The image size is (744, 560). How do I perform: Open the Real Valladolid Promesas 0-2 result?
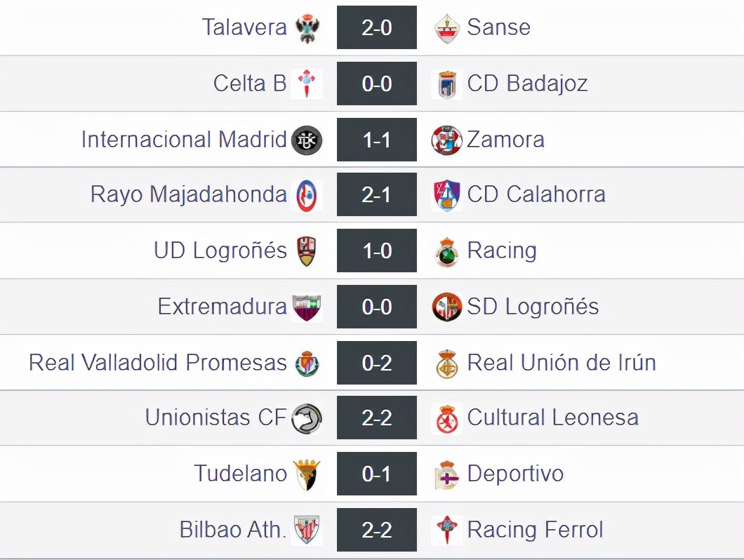click(377, 363)
